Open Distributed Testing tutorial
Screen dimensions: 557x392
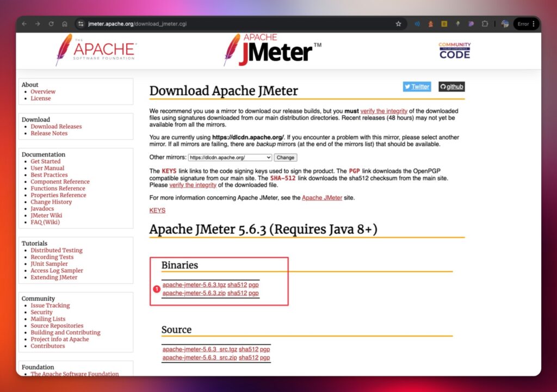point(57,250)
